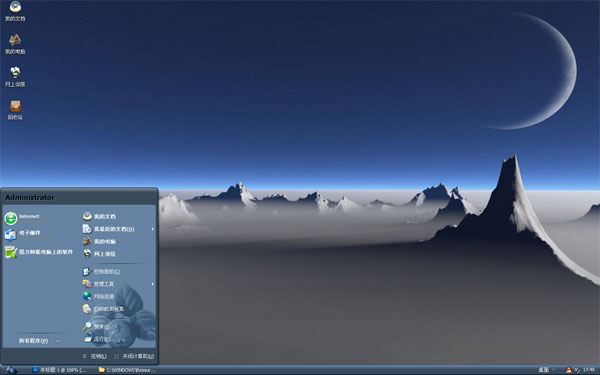Open 我的文档 in the Start menu
The height and width of the screenshot is (375, 600).
[x=99, y=216]
